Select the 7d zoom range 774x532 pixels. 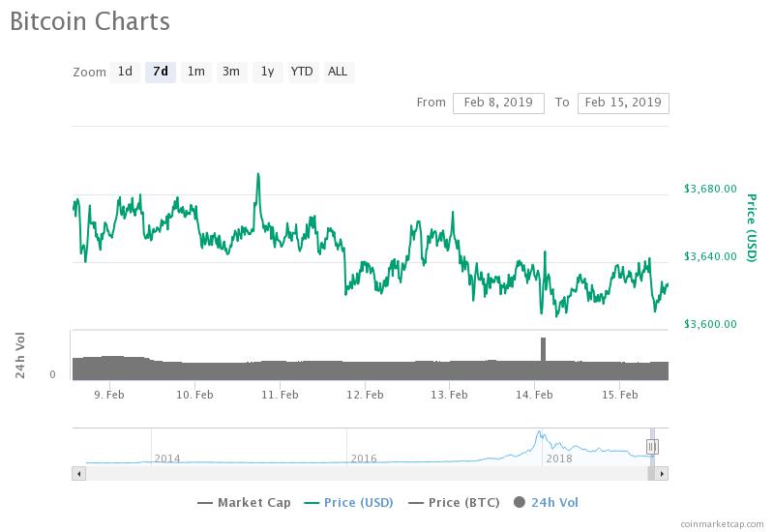click(161, 72)
